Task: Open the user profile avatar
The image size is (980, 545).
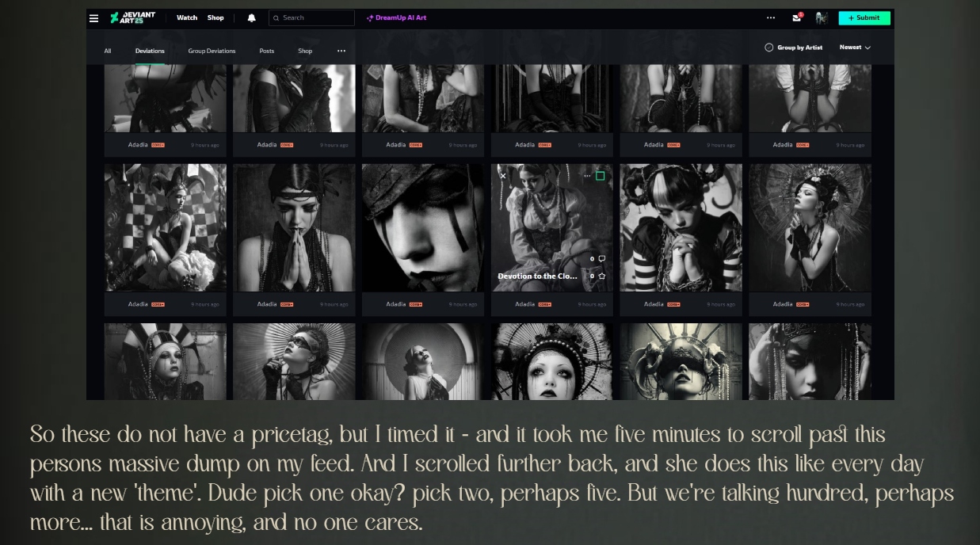Action: (x=822, y=18)
